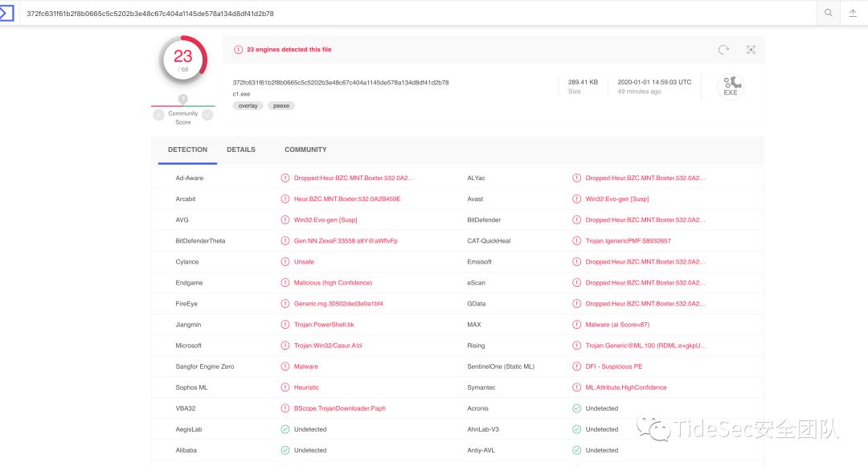868x467 pixels.
Task: Click the 'ML.Attribute.HighConfidence' detection
Action: (626, 387)
